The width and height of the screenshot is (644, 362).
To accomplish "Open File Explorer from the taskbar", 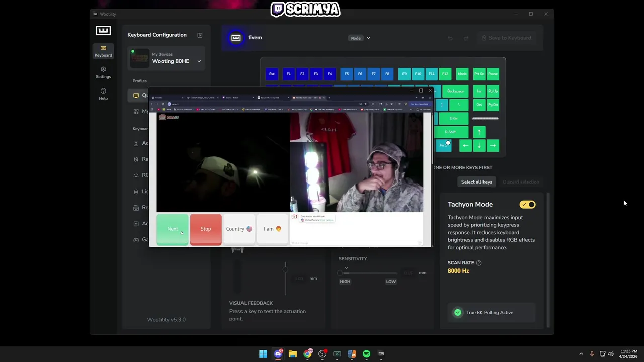I will pos(293,354).
